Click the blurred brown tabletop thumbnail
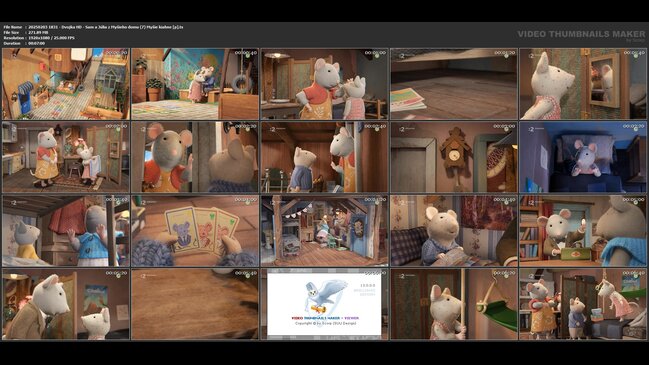Image resolution: width=649 pixels, height=365 pixels. [195, 304]
